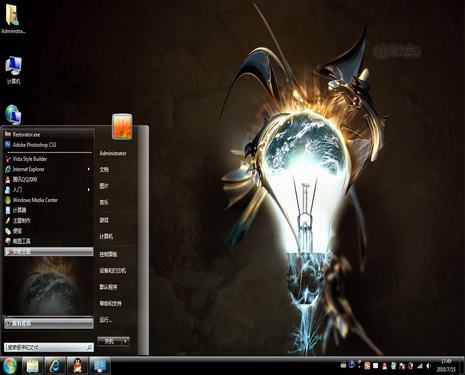Open Vista Style Builder
This screenshot has height=375, width=465.
click(x=48, y=159)
